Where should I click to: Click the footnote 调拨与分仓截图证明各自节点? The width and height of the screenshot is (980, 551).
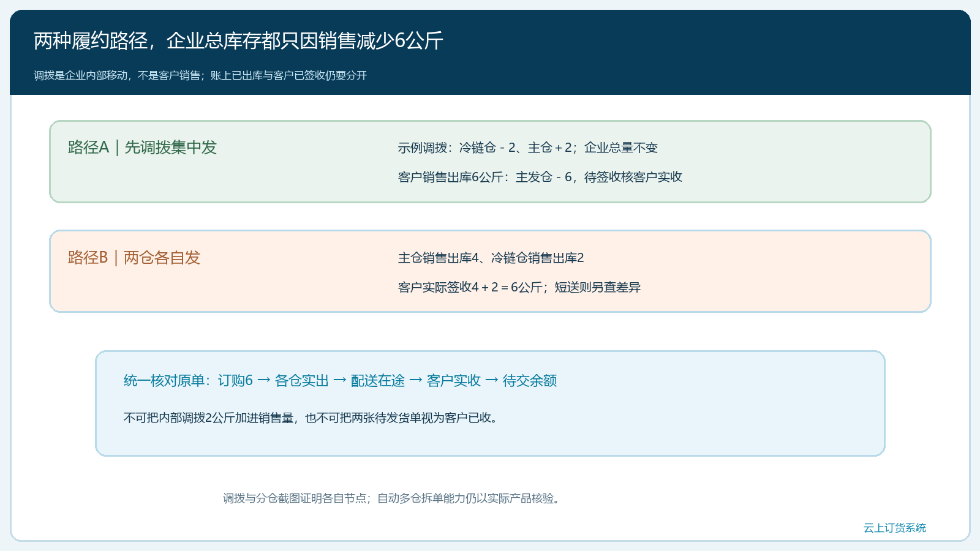coord(391,498)
